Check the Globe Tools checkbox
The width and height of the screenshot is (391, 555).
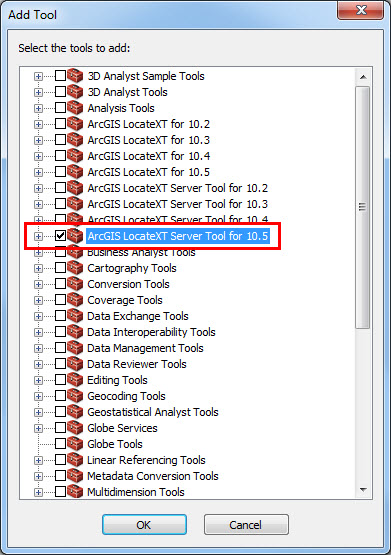[x=61, y=444]
